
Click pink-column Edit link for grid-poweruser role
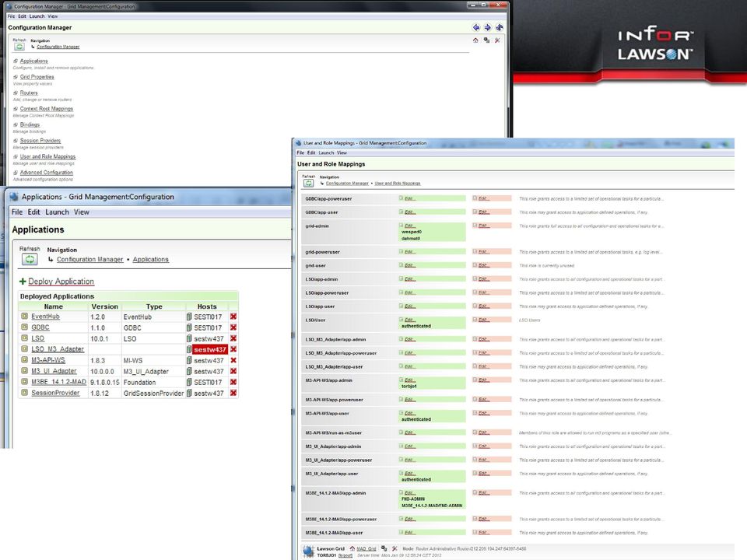click(x=483, y=251)
